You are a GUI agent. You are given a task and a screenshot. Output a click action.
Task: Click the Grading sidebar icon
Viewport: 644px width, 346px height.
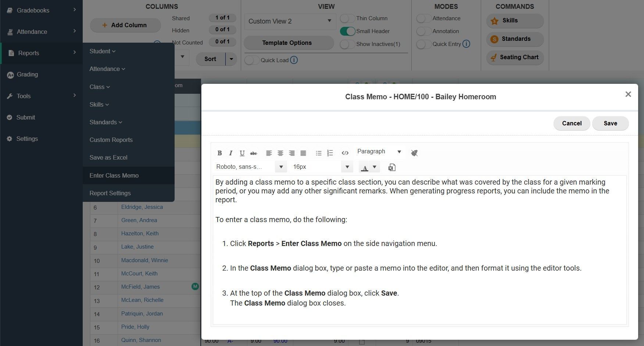(10, 75)
